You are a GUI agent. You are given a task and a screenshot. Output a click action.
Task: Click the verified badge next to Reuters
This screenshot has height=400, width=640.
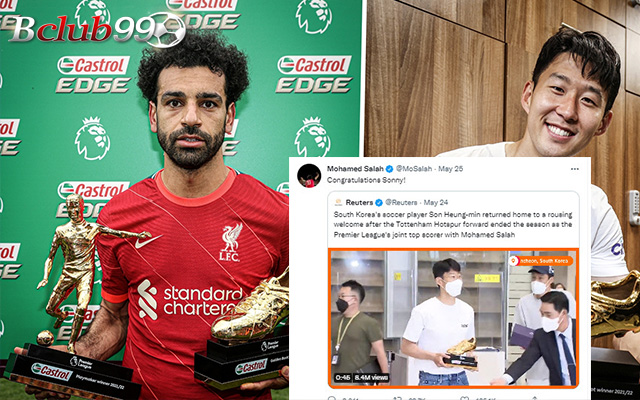[x=379, y=202]
